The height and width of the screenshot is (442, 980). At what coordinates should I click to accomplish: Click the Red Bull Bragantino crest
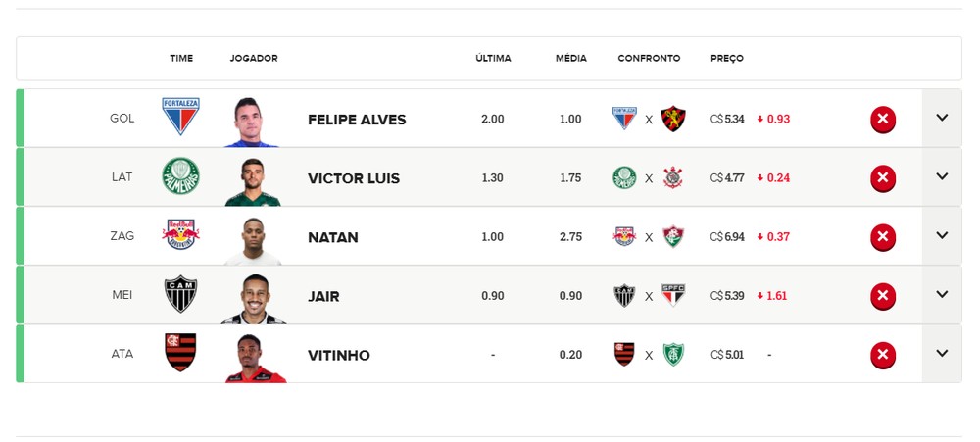click(x=180, y=234)
